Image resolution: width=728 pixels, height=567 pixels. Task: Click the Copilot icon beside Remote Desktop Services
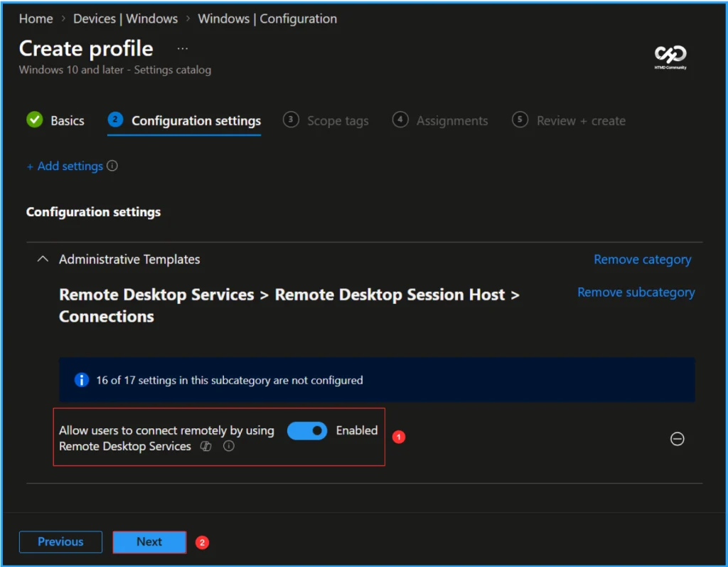(205, 446)
